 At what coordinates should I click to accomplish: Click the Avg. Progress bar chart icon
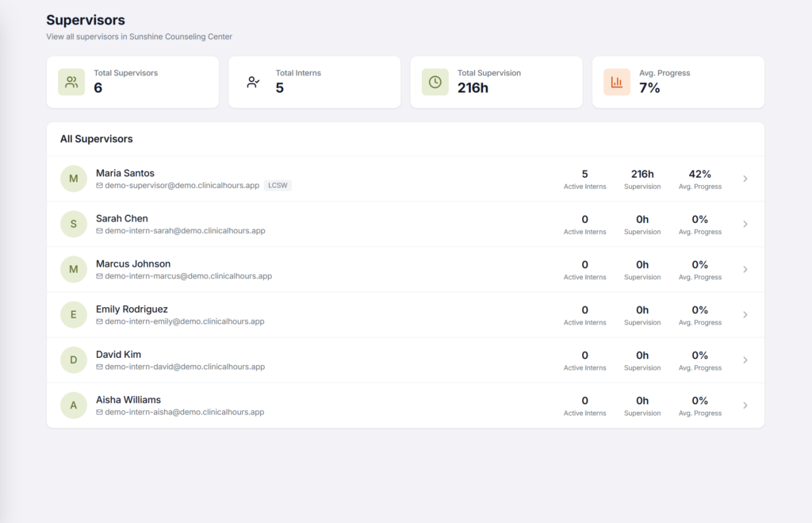point(617,82)
